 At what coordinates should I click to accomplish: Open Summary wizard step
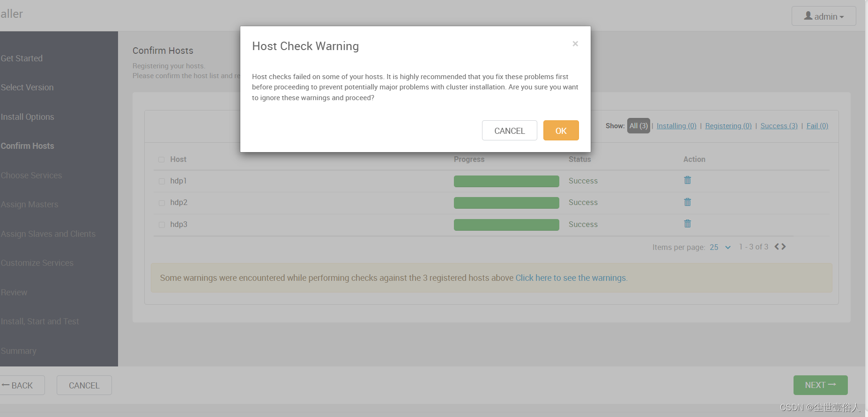pyautogui.click(x=18, y=351)
